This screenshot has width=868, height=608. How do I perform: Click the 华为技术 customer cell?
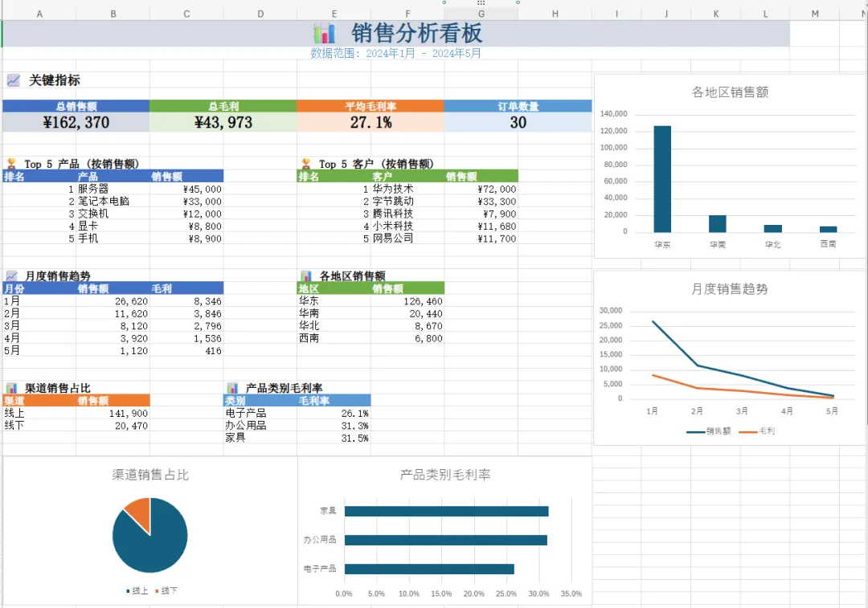coord(407,189)
